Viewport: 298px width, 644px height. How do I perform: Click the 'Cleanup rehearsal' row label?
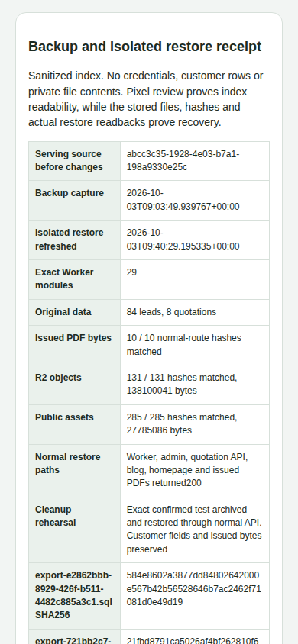[x=56, y=516]
